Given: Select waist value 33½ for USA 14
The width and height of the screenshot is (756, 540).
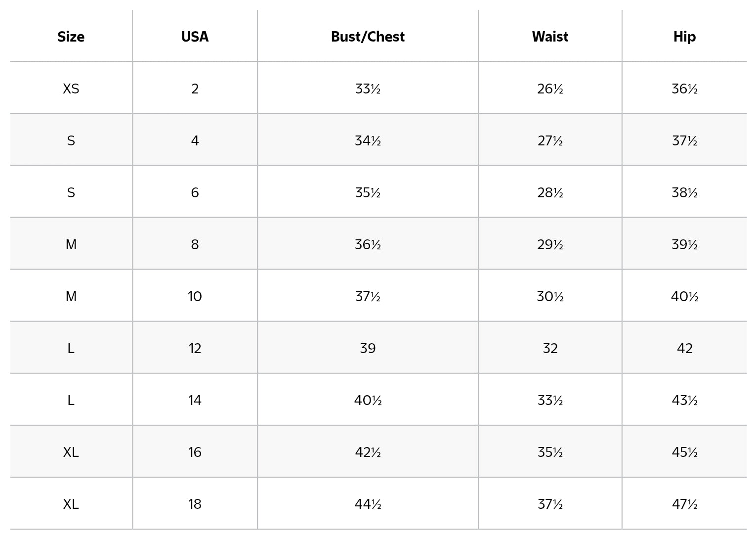Looking at the screenshot, I should pos(550,400).
